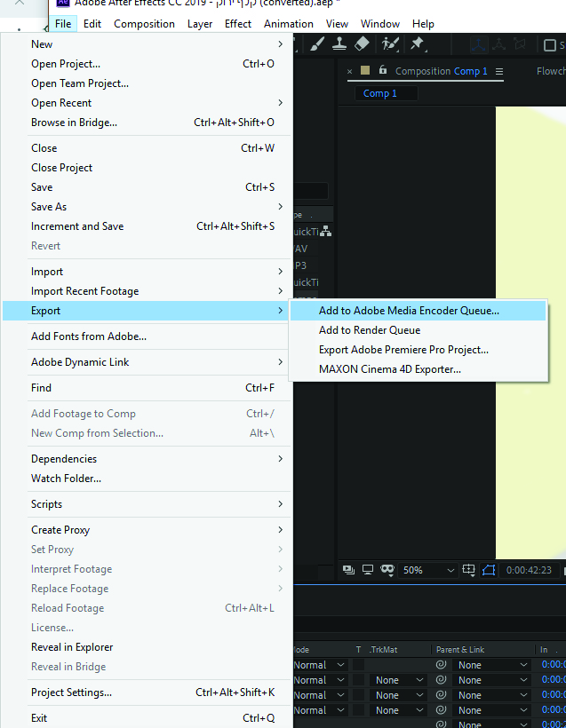This screenshot has width=566, height=728.
Task: Toggle the Snapping checkbox in the toolbar
Action: coord(550,45)
